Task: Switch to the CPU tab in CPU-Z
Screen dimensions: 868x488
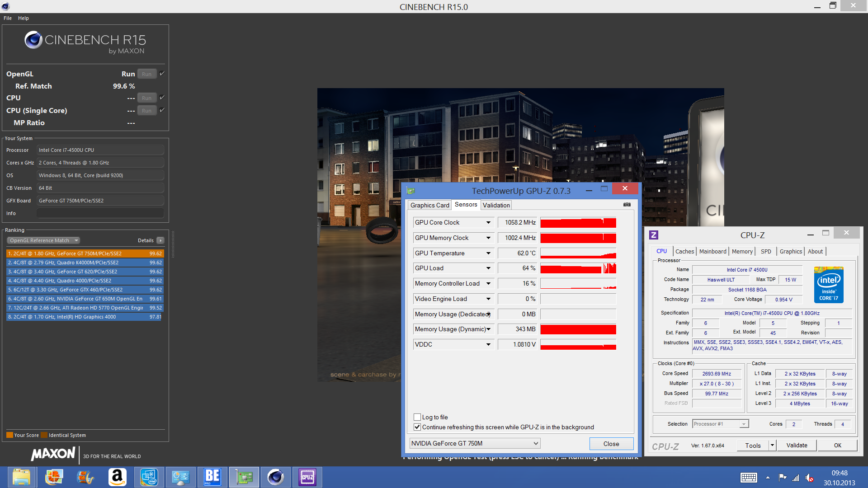Action: (x=661, y=251)
